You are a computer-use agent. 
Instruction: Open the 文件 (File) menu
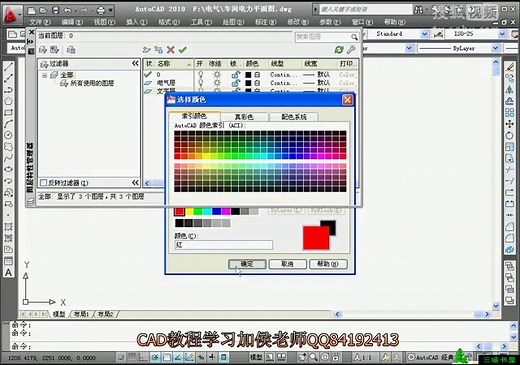click(x=40, y=22)
